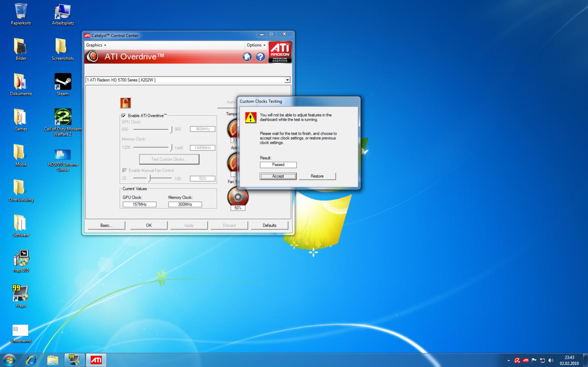Open the network icon in the system tray
The image size is (588, 367).
pos(542,360)
